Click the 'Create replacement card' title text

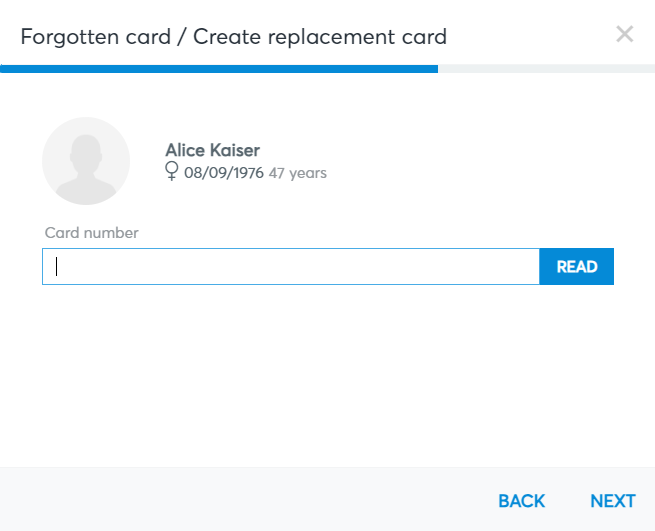320,37
